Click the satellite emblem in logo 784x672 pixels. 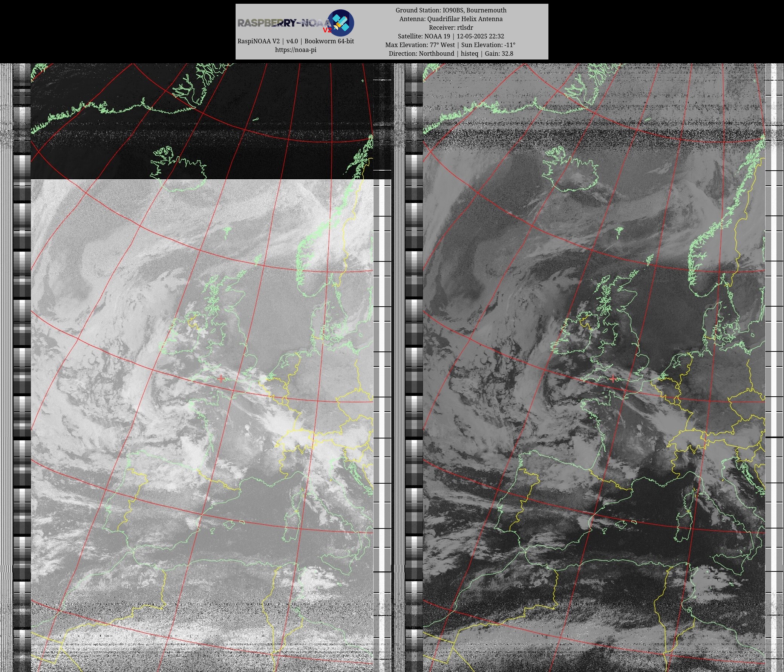[340, 23]
